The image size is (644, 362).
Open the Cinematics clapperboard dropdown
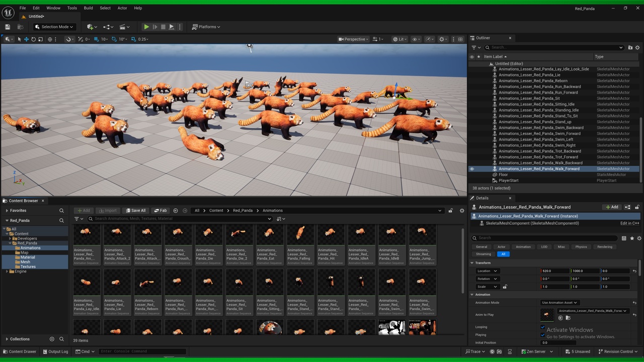coord(125,27)
